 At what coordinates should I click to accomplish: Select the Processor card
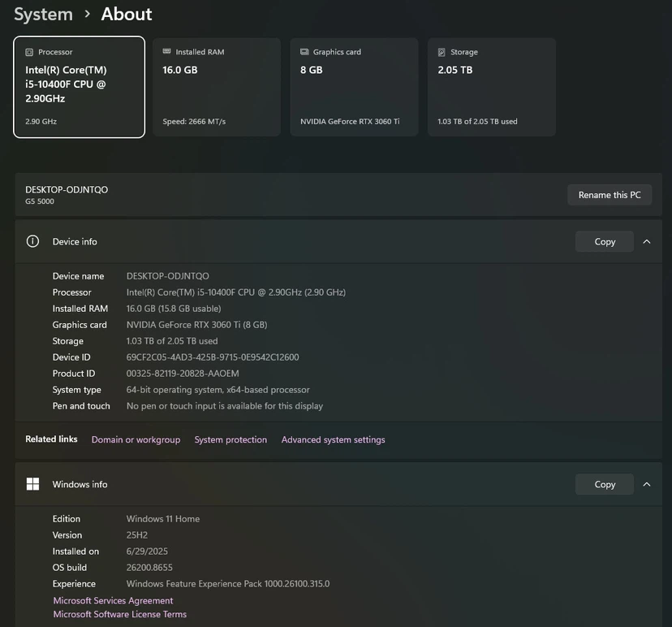coord(80,87)
